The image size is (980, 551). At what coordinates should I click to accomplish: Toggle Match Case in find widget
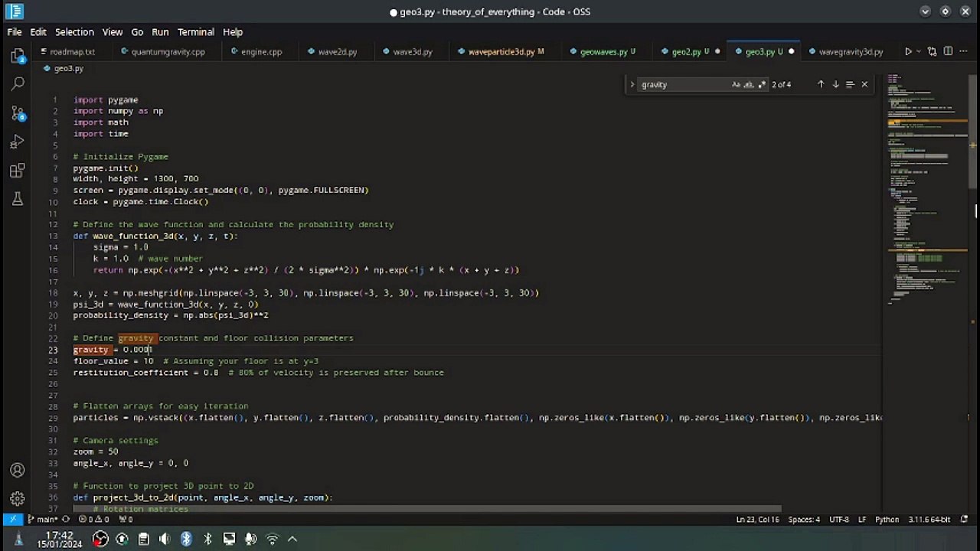[x=736, y=84]
